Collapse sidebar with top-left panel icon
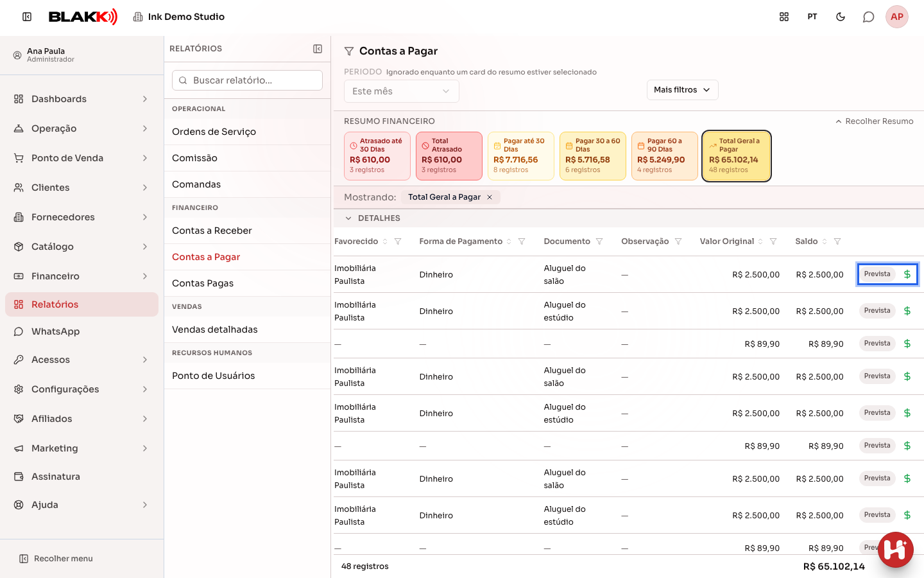This screenshot has height=578, width=924. (27, 17)
